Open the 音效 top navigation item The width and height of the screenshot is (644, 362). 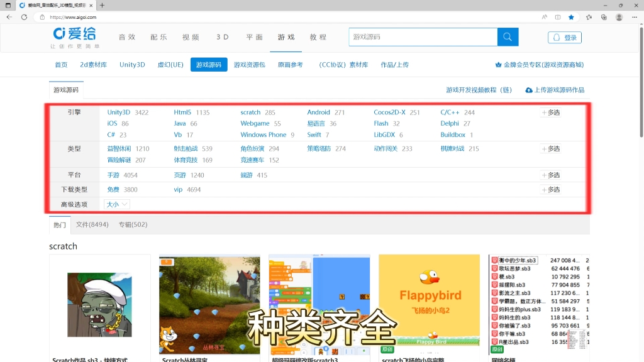click(127, 37)
